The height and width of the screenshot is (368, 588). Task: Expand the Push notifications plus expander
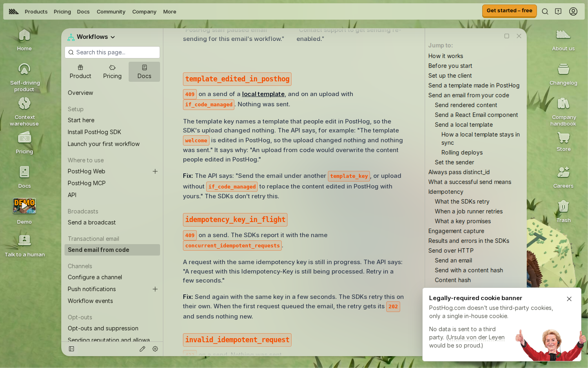point(155,289)
